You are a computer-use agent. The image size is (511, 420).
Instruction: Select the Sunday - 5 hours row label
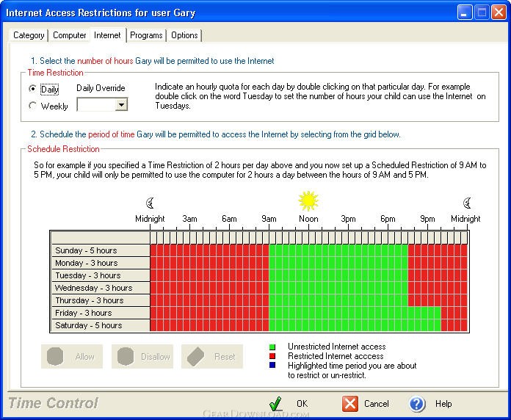(x=101, y=250)
